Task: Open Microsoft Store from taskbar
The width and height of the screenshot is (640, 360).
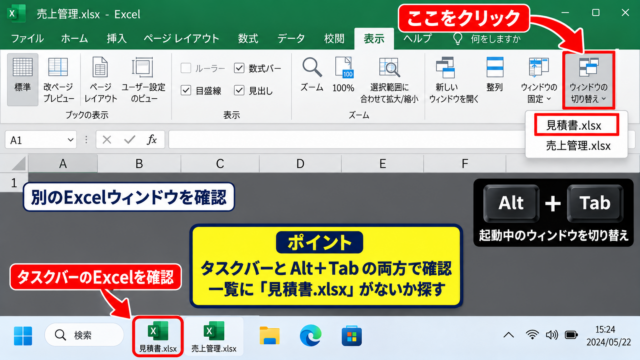Action: click(x=351, y=336)
